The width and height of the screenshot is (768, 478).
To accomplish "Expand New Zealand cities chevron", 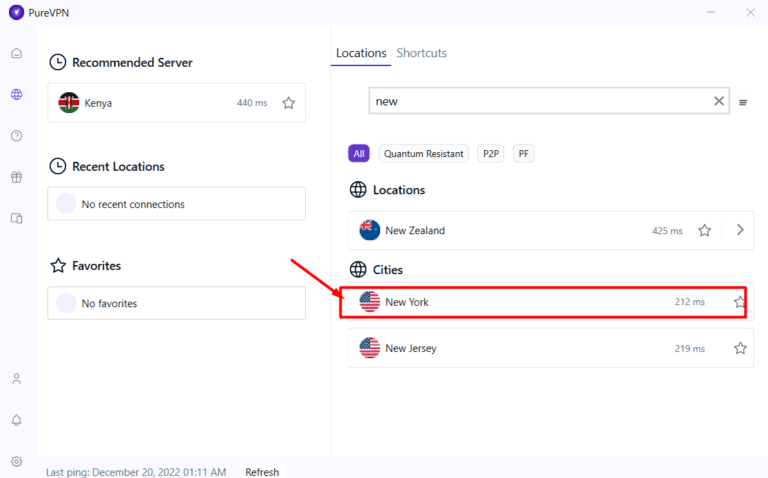I will click(740, 230).
